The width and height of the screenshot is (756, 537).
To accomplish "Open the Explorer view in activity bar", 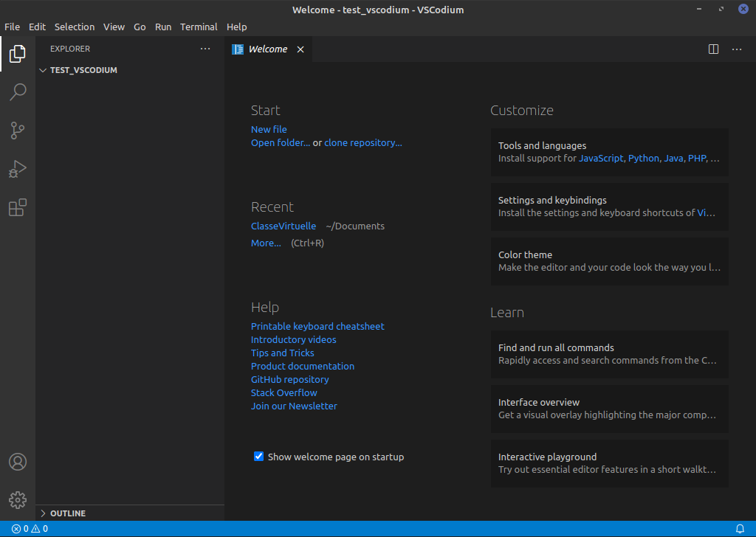I will (18, 54).
